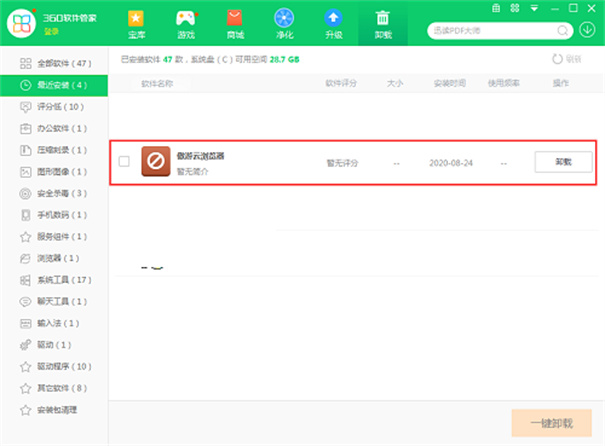Open the 游戏 games section
Viewport: 605px width, 446px height.
tap(185, 24)
